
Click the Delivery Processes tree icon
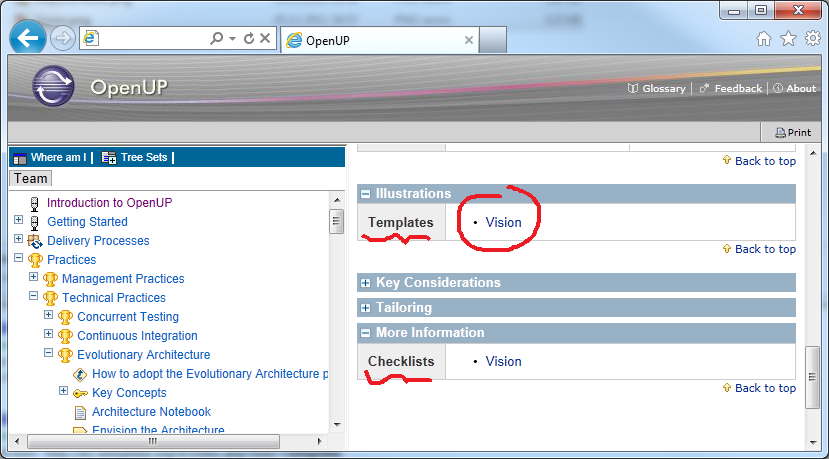pos(35,241)
